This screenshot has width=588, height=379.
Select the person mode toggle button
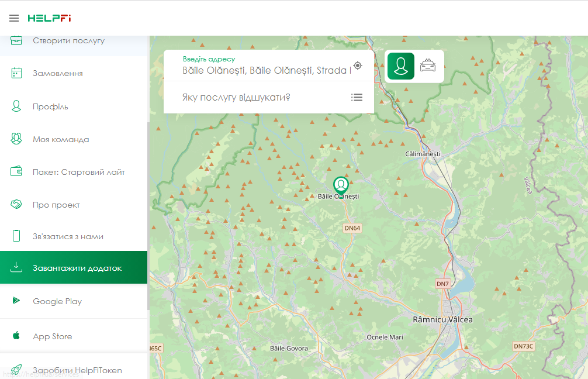400,66
